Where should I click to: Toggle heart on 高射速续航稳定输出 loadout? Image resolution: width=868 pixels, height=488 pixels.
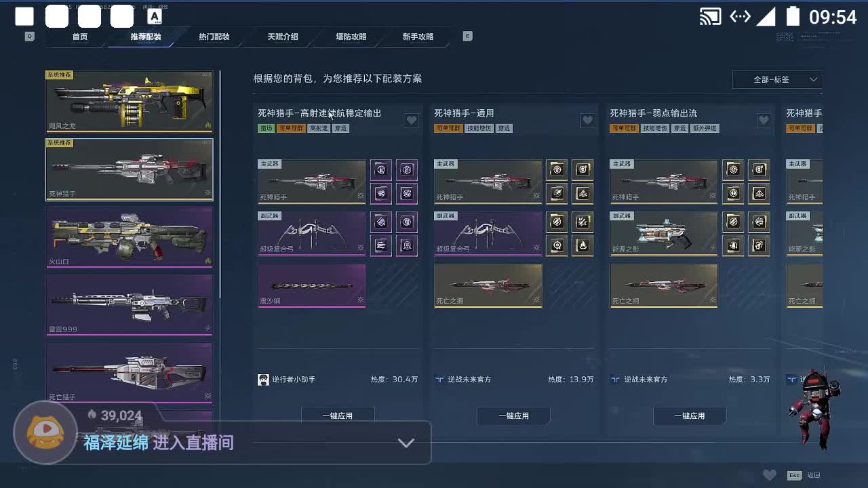point(412,121)
